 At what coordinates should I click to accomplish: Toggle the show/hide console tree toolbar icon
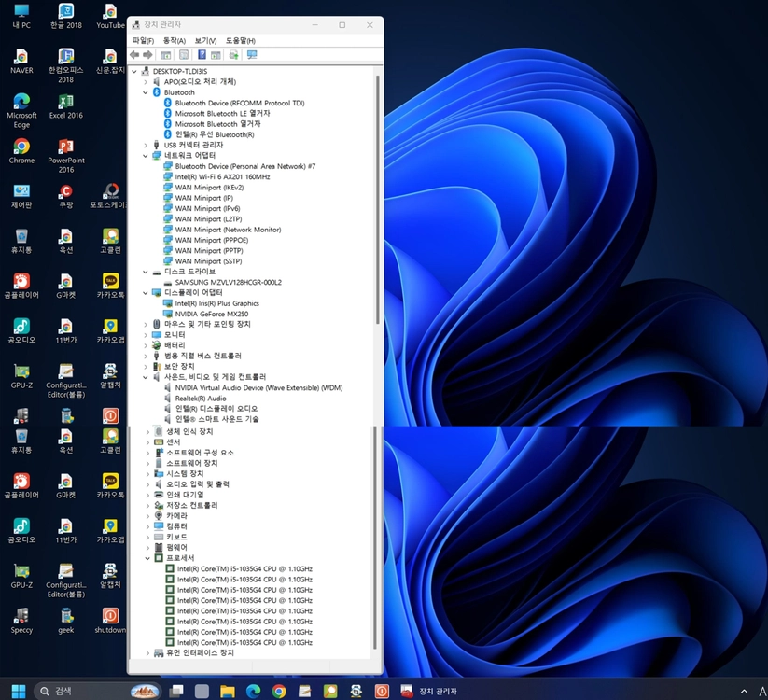[166, 55]
